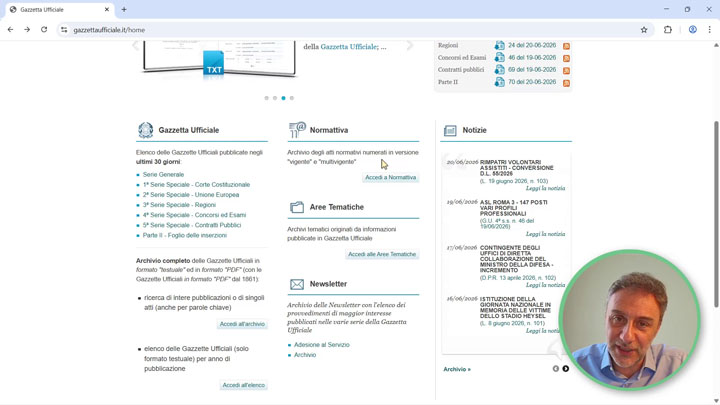This screenshot has width=720, height=405.
Task: Click the Contratti pubblici gazette document icon
Action: (499, 70)
